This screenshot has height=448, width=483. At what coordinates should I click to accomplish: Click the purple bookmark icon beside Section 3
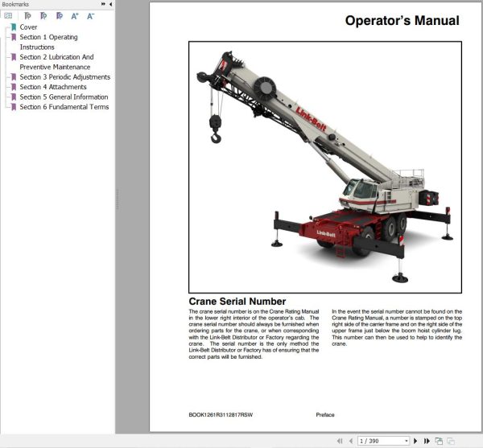[x=14, y=77]
